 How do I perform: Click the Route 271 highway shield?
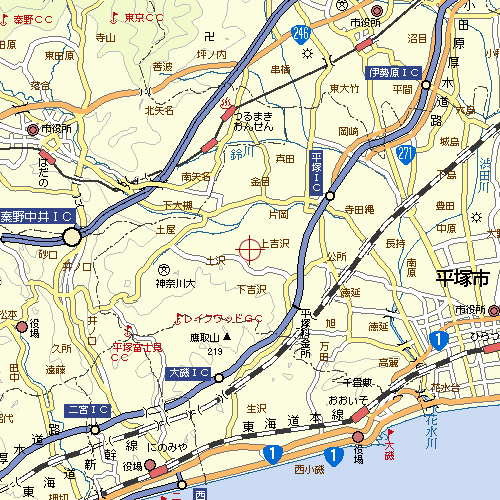(x=406, y=155)
